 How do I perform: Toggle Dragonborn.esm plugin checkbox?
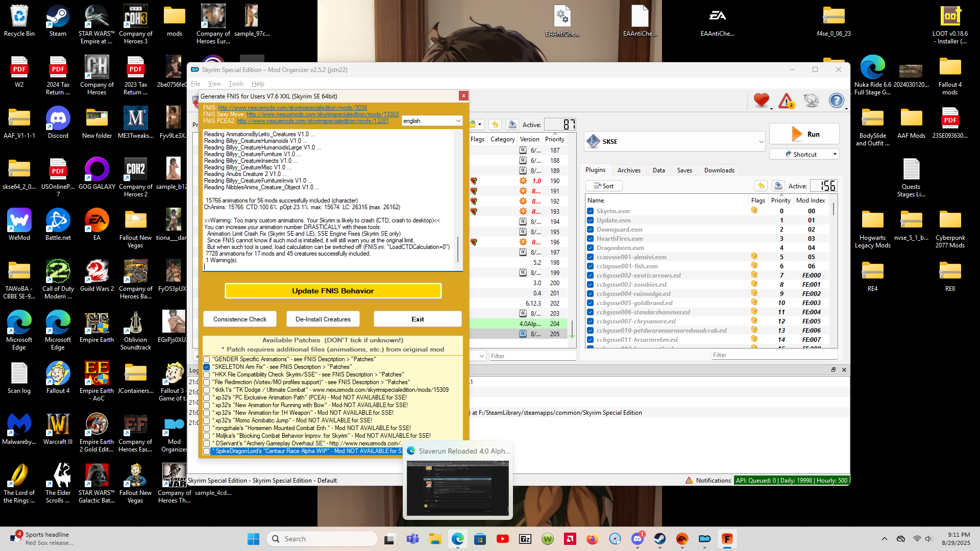click(x=591, y=248)
